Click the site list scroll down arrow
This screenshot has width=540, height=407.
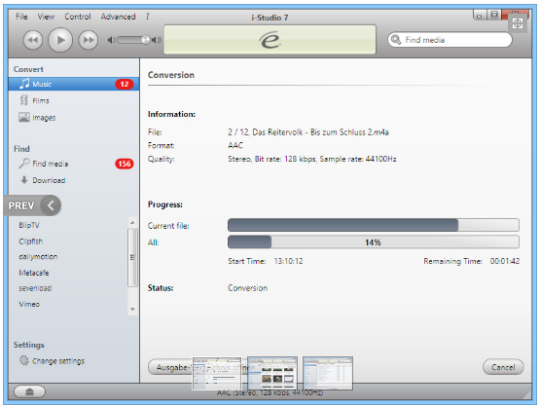pyautogui.click(x=132, y=309)
